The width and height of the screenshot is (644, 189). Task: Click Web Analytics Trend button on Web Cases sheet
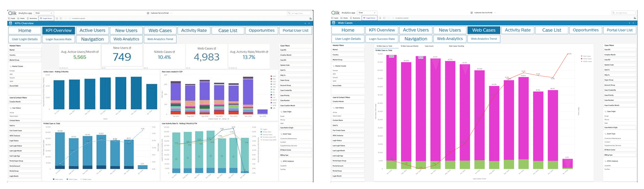[483, 39]
